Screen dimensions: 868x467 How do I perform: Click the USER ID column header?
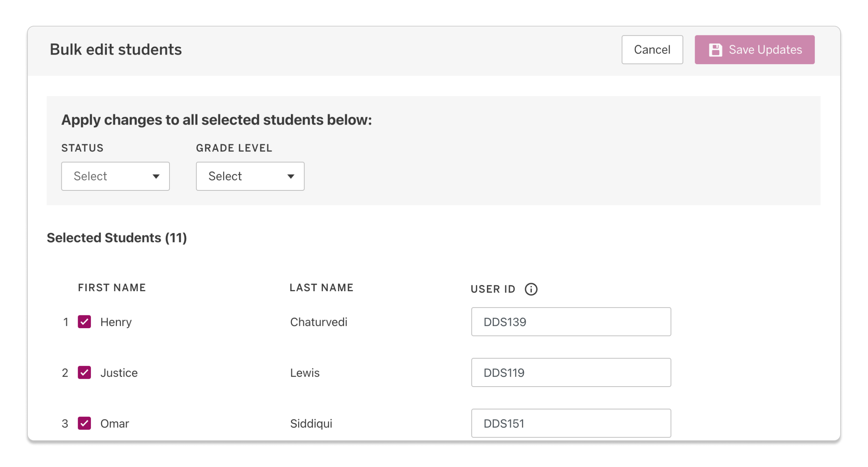(492, 289)
